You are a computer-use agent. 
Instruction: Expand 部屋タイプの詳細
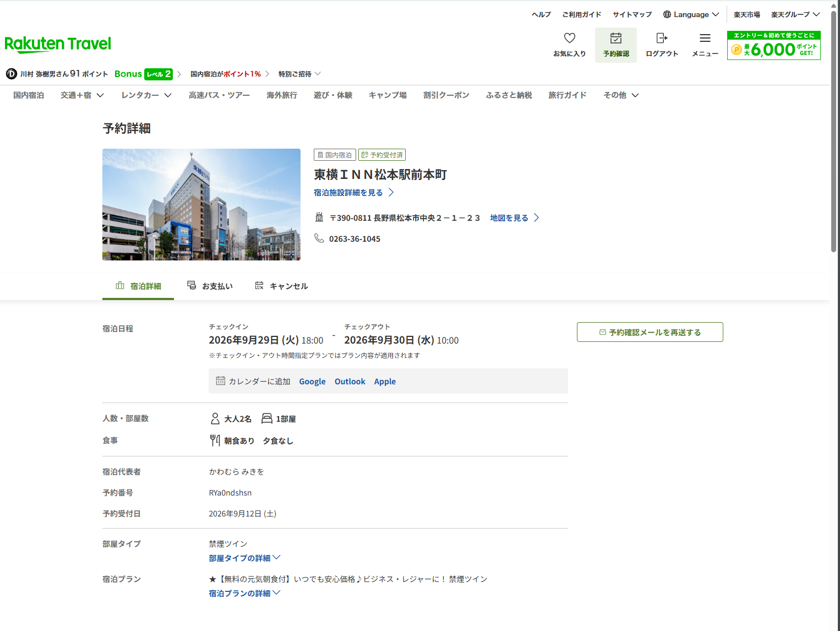click(244, 558)
